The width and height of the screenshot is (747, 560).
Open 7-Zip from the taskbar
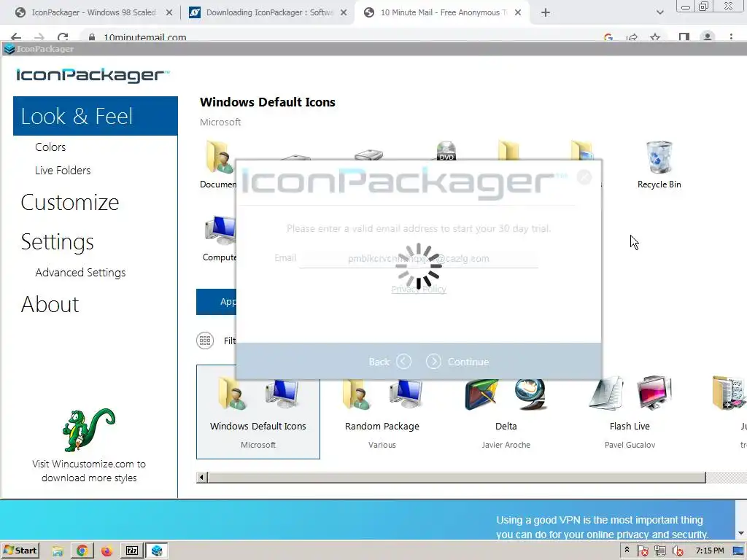point(132,551)
